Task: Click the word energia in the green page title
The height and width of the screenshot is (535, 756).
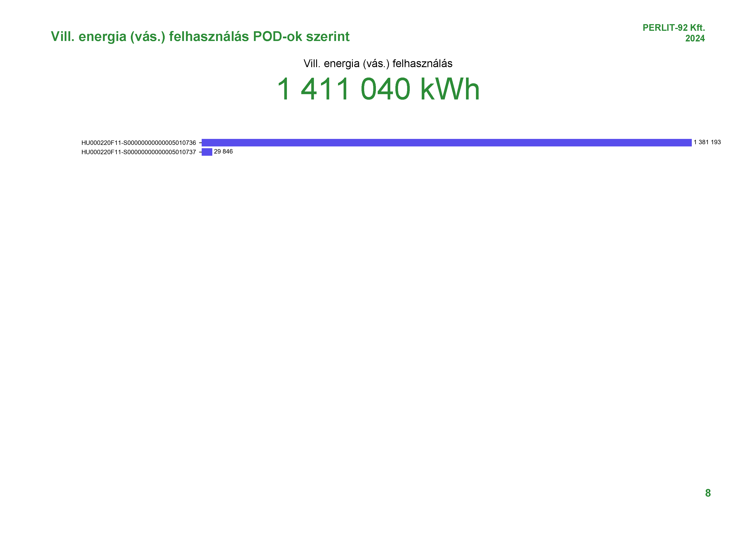Action: (x=102, y=37)
